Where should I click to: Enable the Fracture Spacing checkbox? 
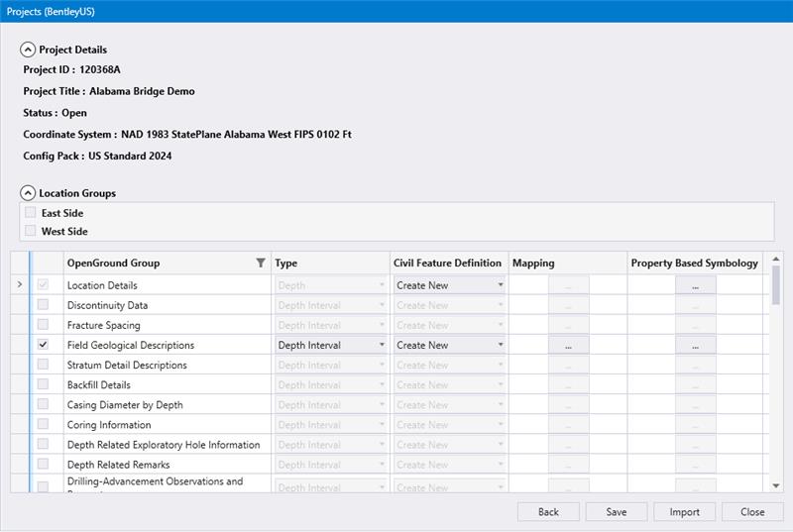tap(43, 324)
